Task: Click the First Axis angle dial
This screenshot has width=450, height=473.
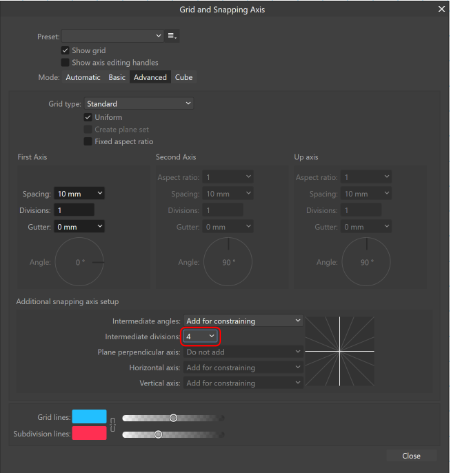Action: tap(79, 262)
